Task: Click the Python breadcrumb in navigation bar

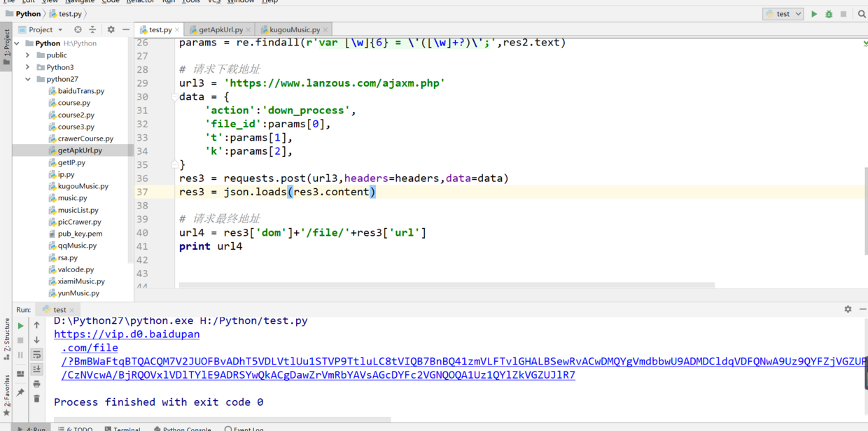Action: [x=24, y=14]
